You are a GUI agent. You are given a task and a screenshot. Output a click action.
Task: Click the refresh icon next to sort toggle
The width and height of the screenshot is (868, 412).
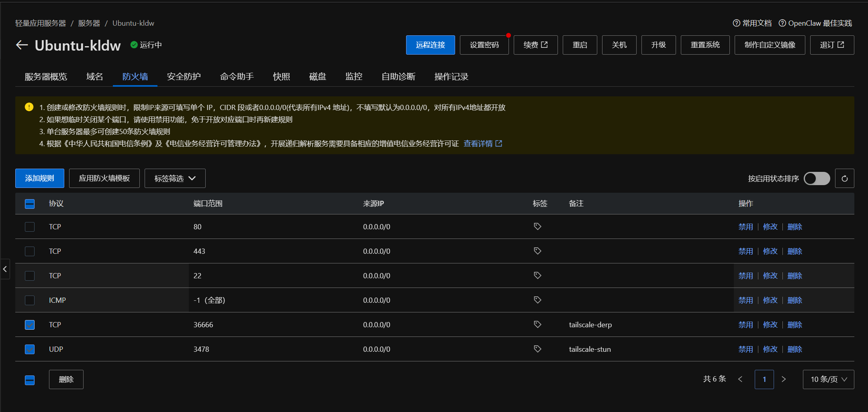pos(844,179)
